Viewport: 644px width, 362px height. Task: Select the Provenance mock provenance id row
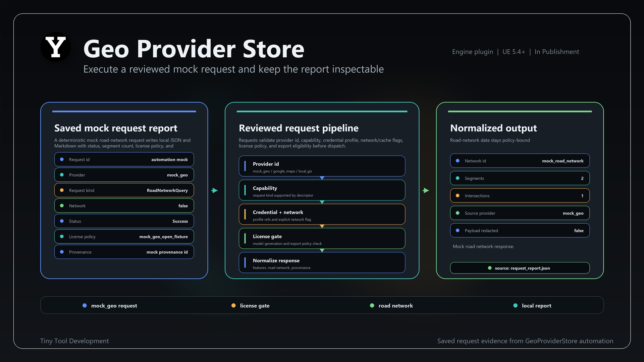[124, 252]
